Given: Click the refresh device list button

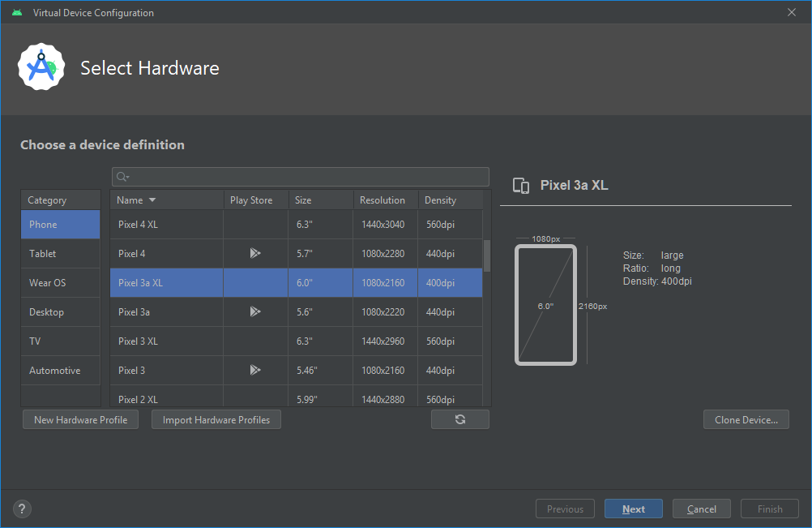Looking at the screenshot, I should 459,419.
